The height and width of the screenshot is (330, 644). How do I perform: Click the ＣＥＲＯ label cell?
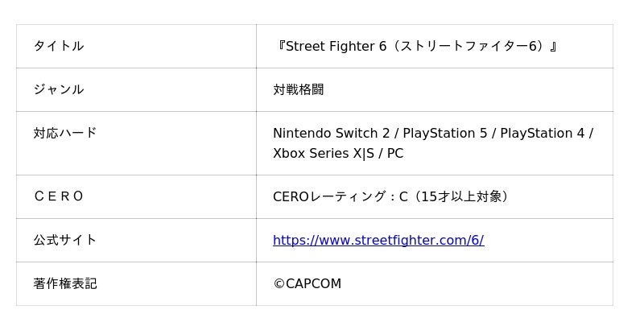tap(58, 196)
